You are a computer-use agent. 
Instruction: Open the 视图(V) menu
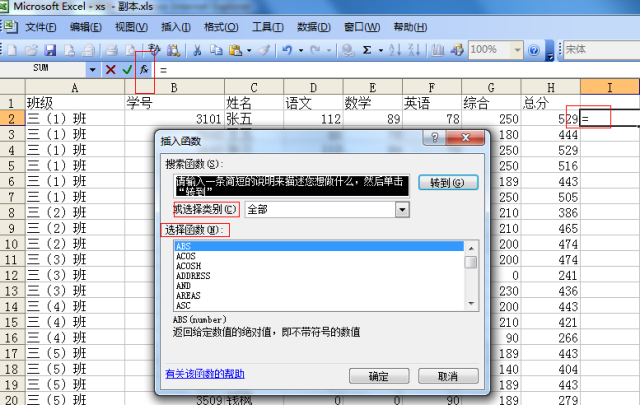pos(131,27)
